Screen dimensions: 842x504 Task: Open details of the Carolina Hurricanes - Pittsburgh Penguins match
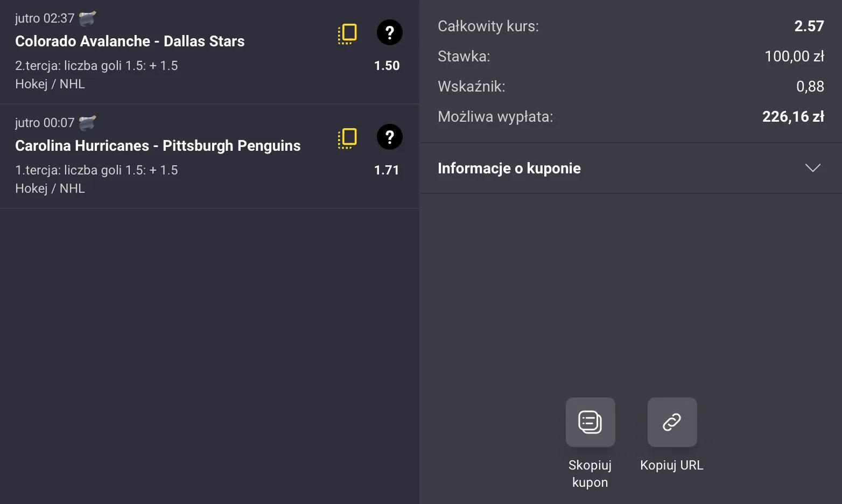click(158, 145)
